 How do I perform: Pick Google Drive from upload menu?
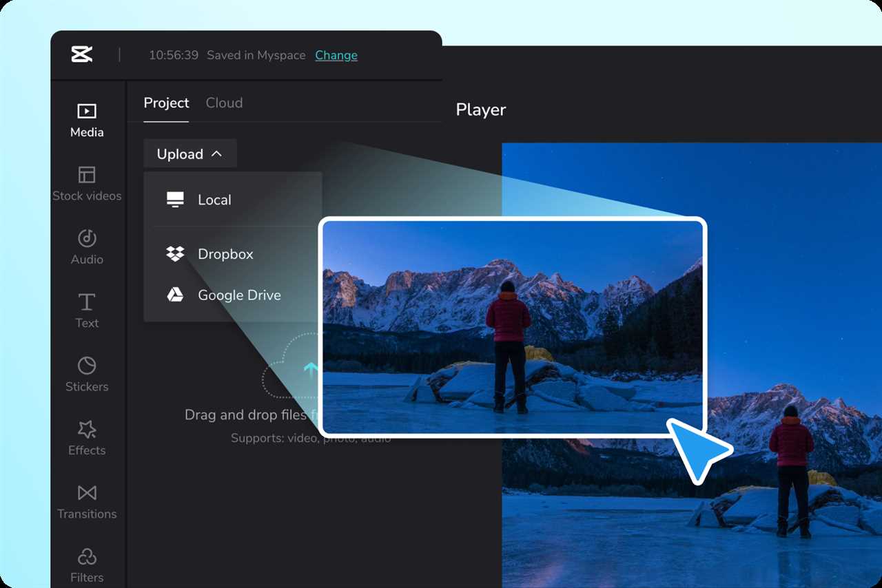pyautogui.click(x=239, y=295)
